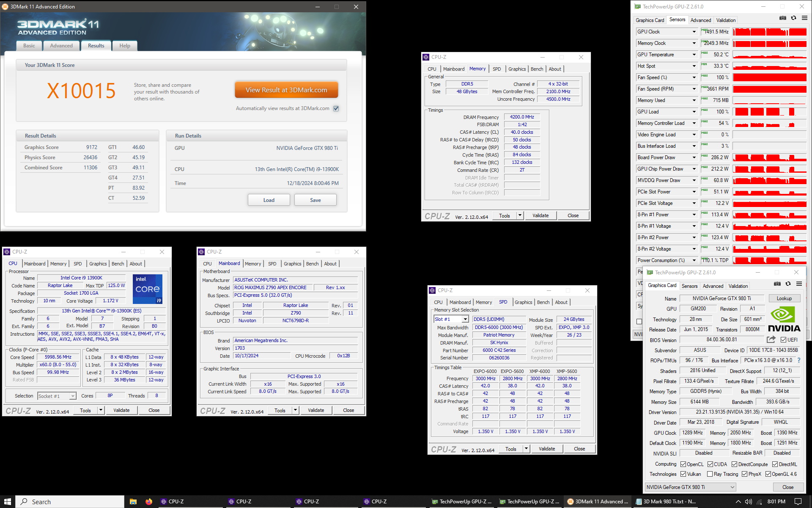Open the notification center icon
The height and width of the screenshot is (508, 812).
pyautogui.click(x=798, y=502)
